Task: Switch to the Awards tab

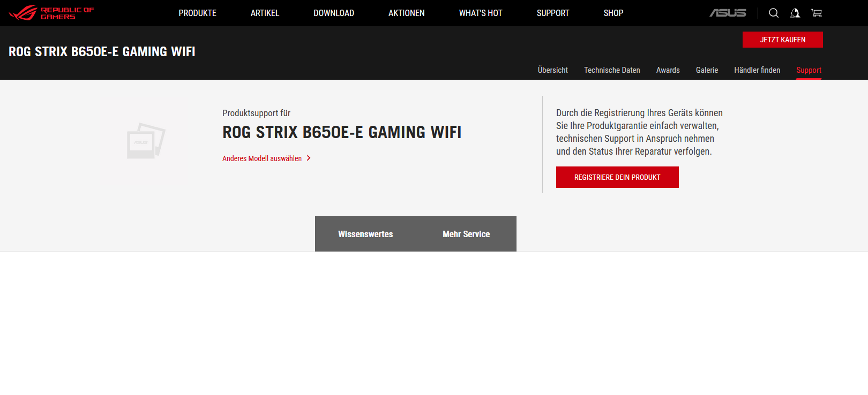Action: (668, 70)
